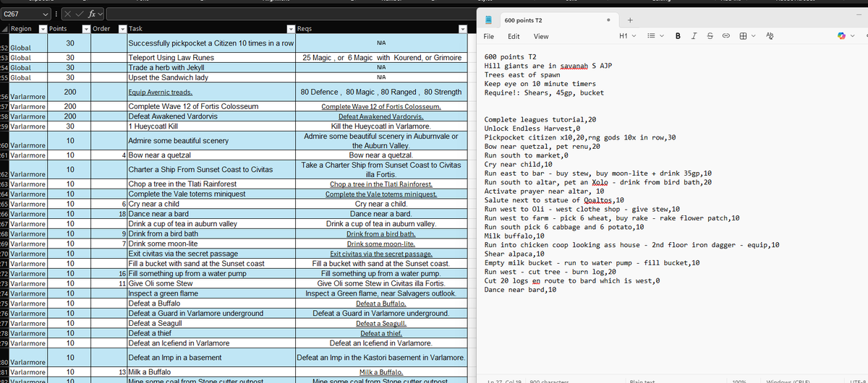Open the View menu in Notepad
This screenshot has width=868, height=383.
click(540, 36)
